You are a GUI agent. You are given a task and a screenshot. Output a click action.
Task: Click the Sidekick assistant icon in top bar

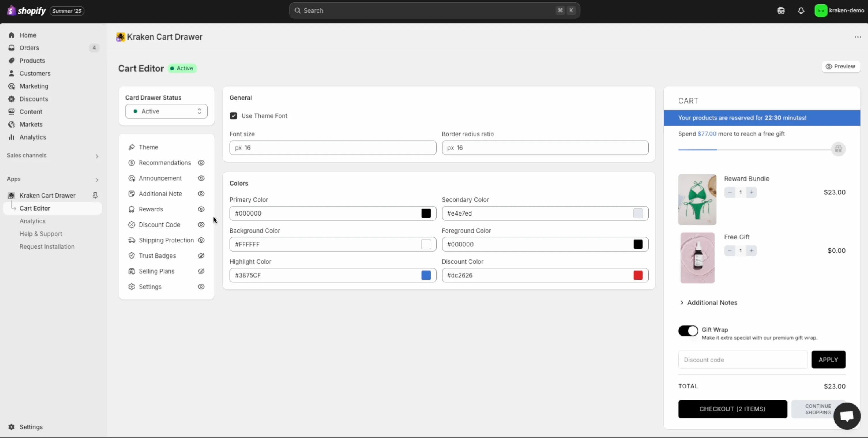[781, 10]
